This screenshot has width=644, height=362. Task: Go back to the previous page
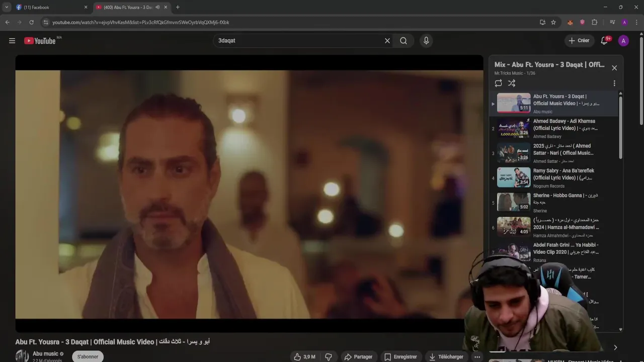pyautogui.click(x=7, y=22)
